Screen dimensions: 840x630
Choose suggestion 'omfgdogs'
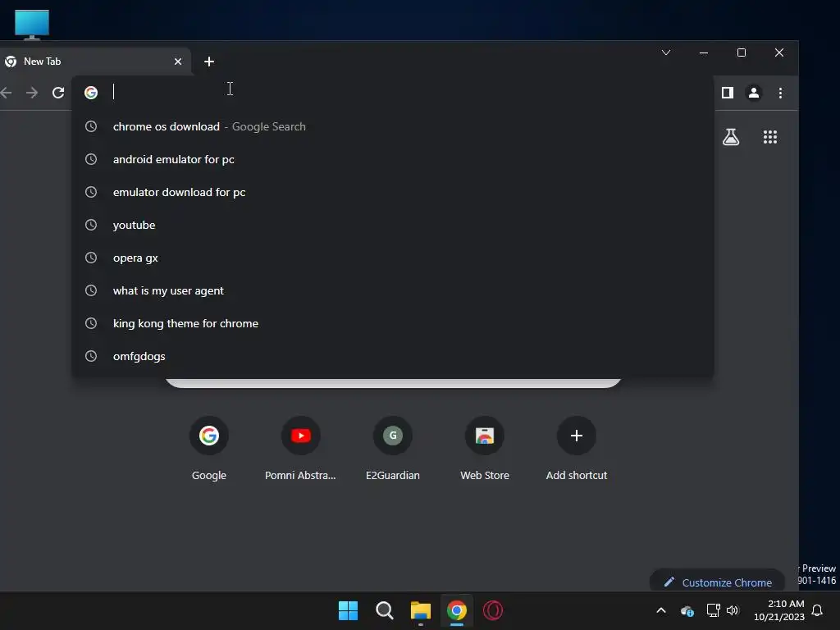(393, 356)
